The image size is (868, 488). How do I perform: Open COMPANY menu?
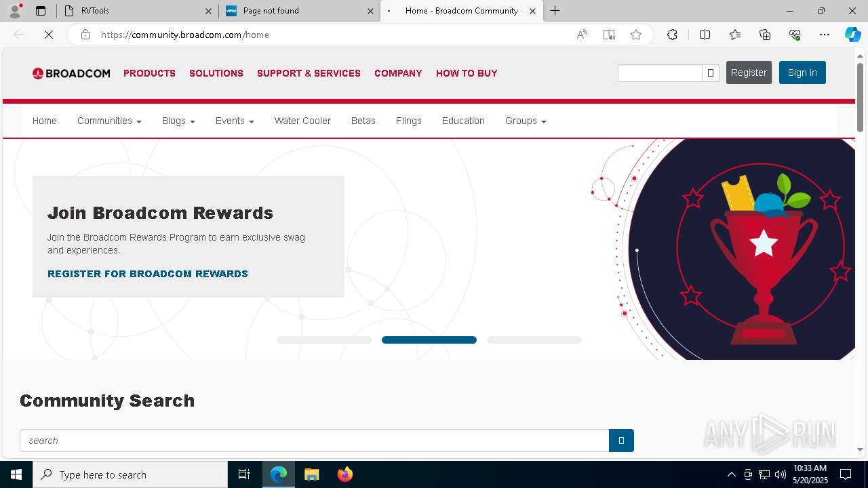coord(398,73)
